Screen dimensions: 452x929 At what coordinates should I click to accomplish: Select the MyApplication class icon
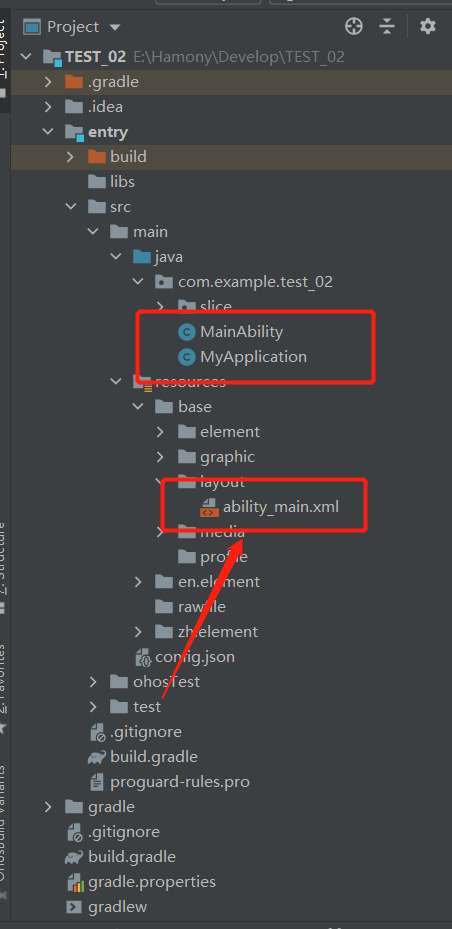pos(187,357)
